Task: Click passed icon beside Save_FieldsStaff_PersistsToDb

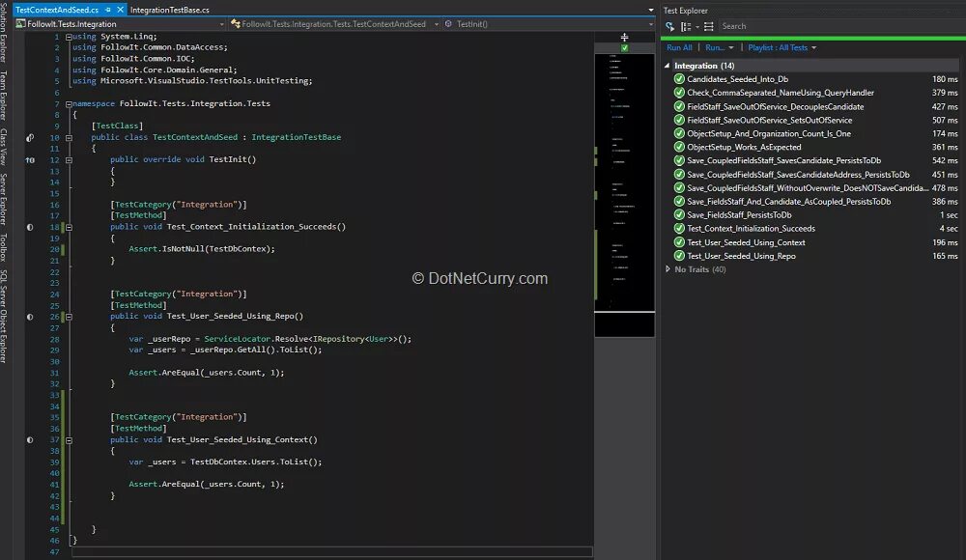Action: [679, 215]
